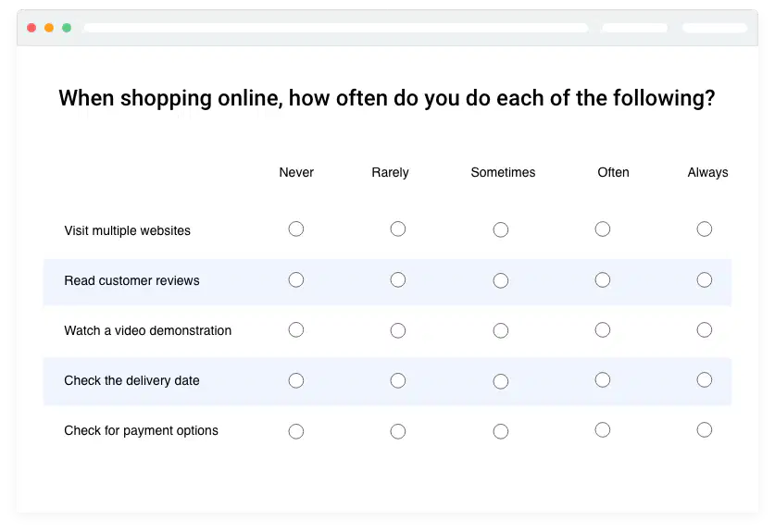The width and height of the screenshot is (775, 532).
Task: Pick Often for Check the delivery date
Action: coord(603,380)
